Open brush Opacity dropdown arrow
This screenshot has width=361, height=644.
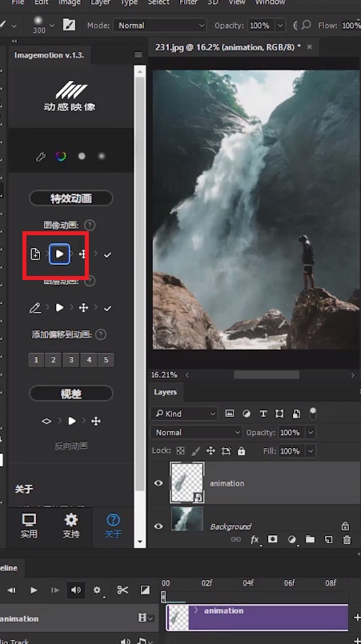click(x=280, y=25)
